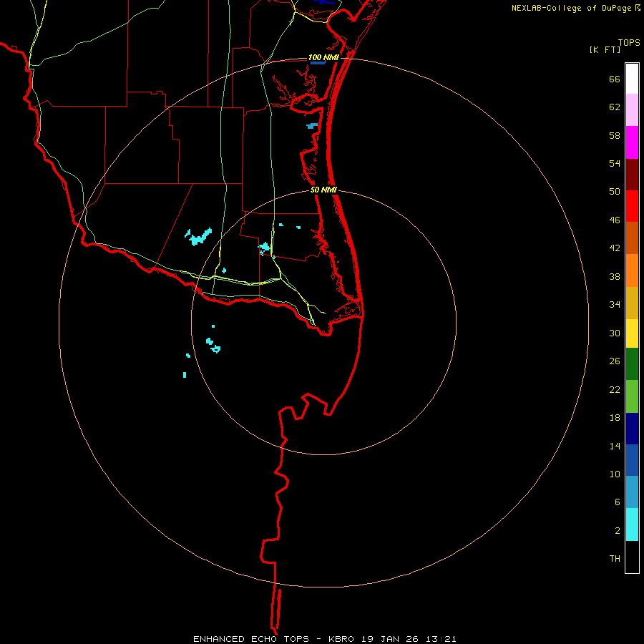The image size is (644, 644).
Task: Click the legend value "62"
Action: 615,107
